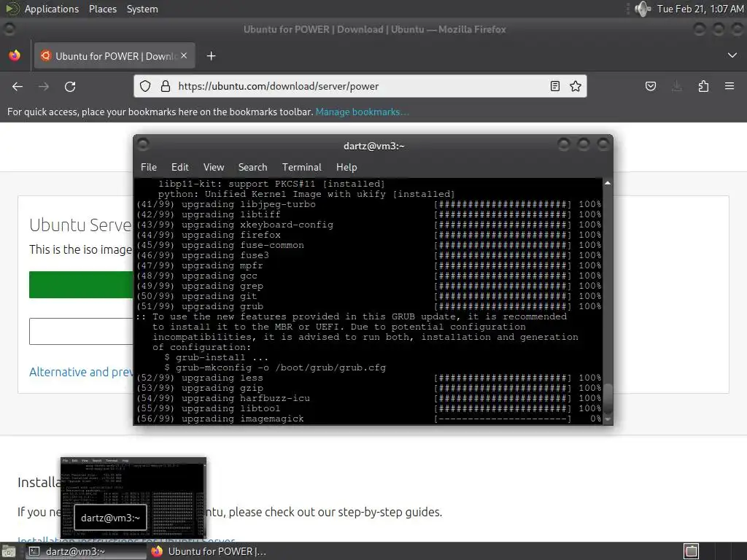Open the terminal Search menu
This screenshot has height=560, width=747.
click(252, 167)
